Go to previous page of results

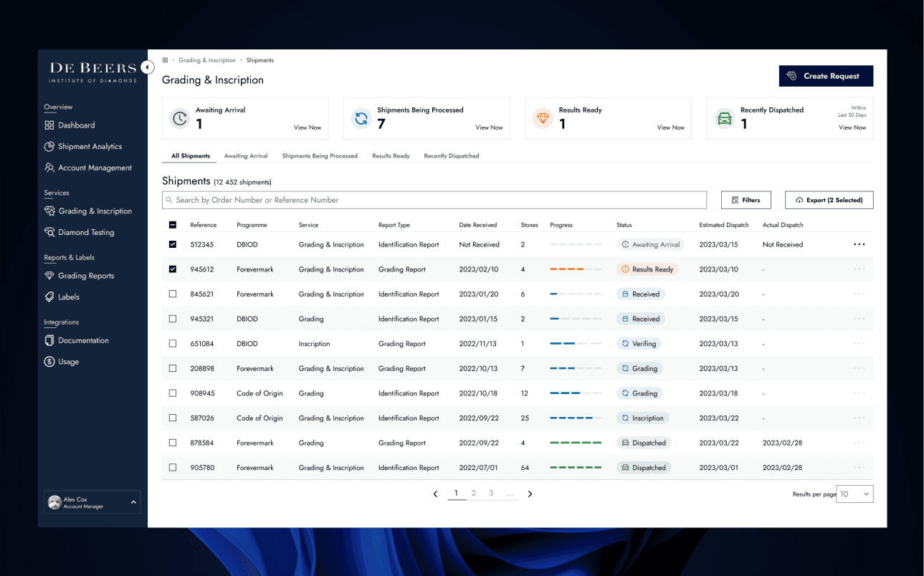[x=435, y=494]
